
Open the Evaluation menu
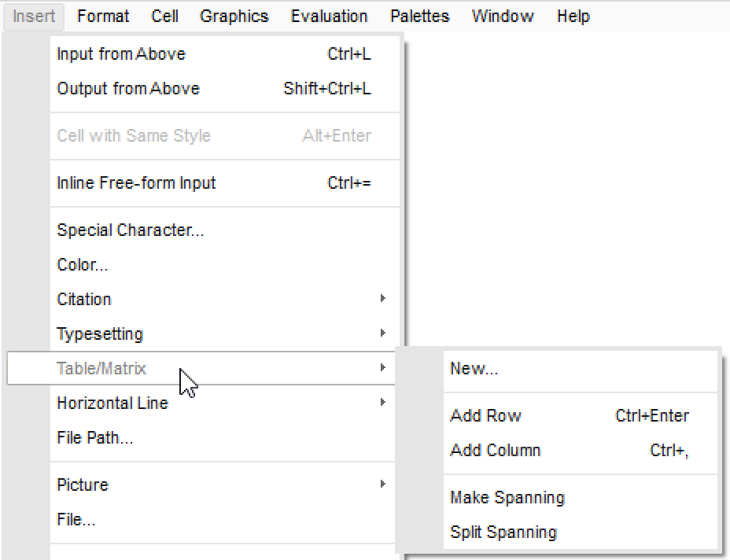click(329, 16)
